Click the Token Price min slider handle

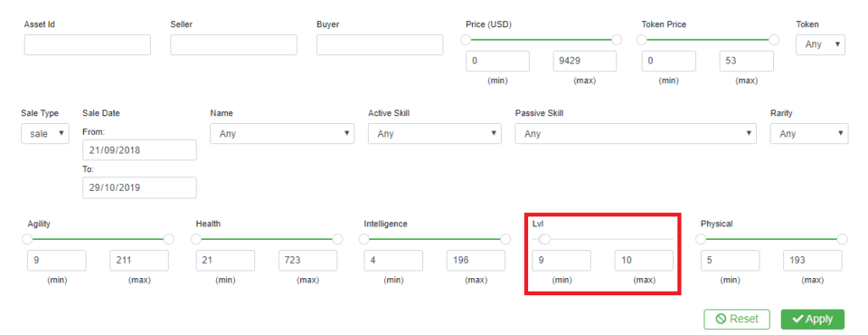642,40
